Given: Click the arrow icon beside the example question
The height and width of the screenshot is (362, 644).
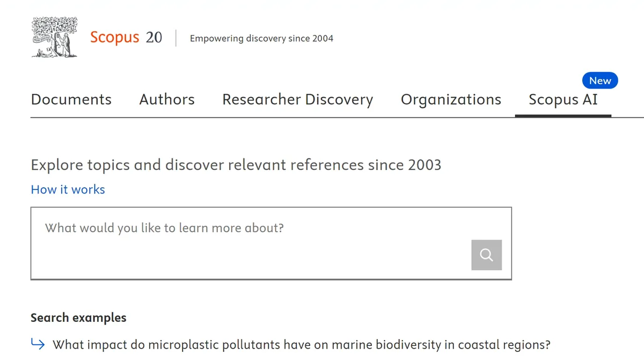Looking at the screenshot, I should (38, 344).
